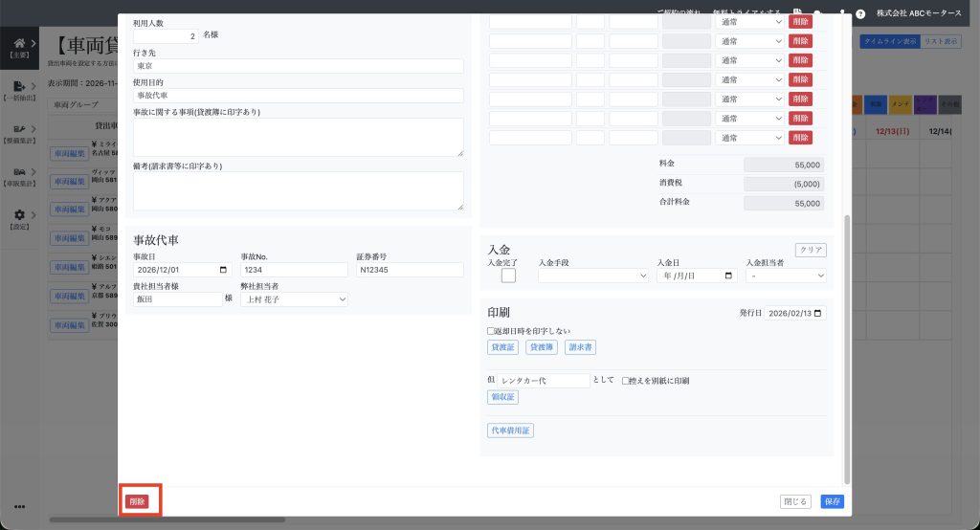Switch to タイムライン表示 view tab
Image resolution: width=980 pixels, height=530 pixels.
coord(889,42)
